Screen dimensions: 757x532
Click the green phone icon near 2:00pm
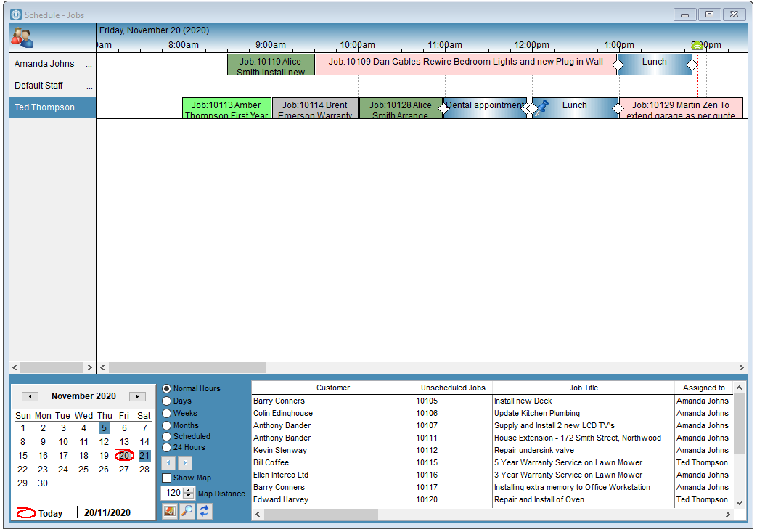[x=697, y=46]
